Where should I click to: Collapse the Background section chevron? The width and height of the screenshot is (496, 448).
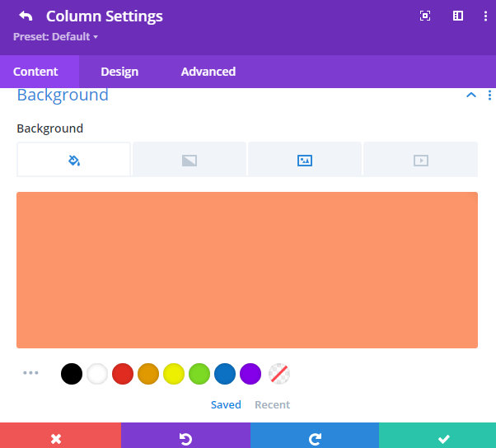[471, 95]
